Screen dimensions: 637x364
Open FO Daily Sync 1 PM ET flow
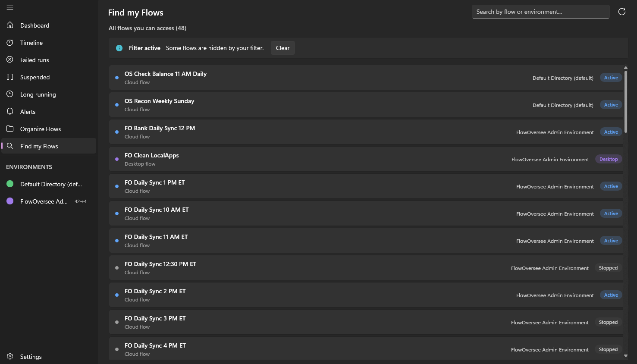point(366,186)
